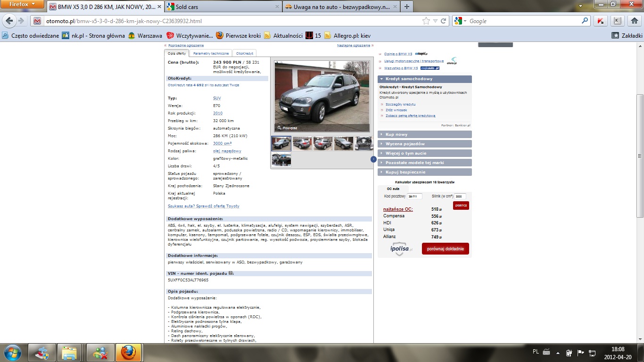Open the Windows Start orb

coord(12,352)
